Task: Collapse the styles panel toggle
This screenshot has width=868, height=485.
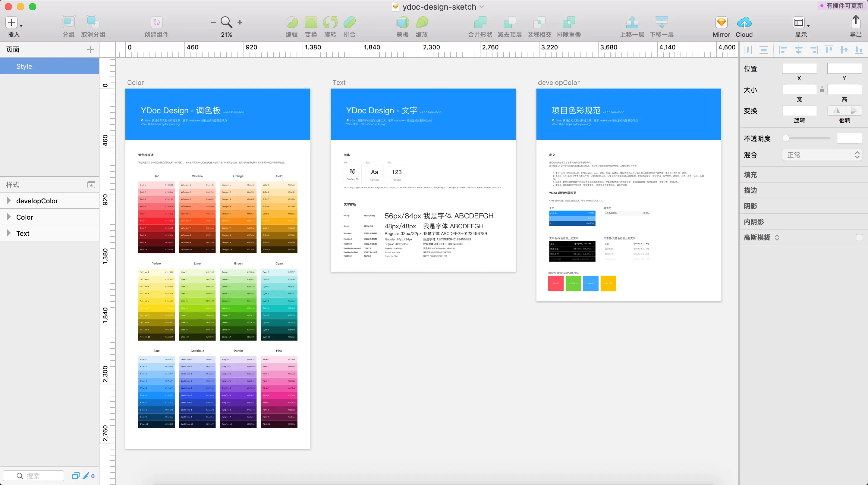Action: coord(91,185)
